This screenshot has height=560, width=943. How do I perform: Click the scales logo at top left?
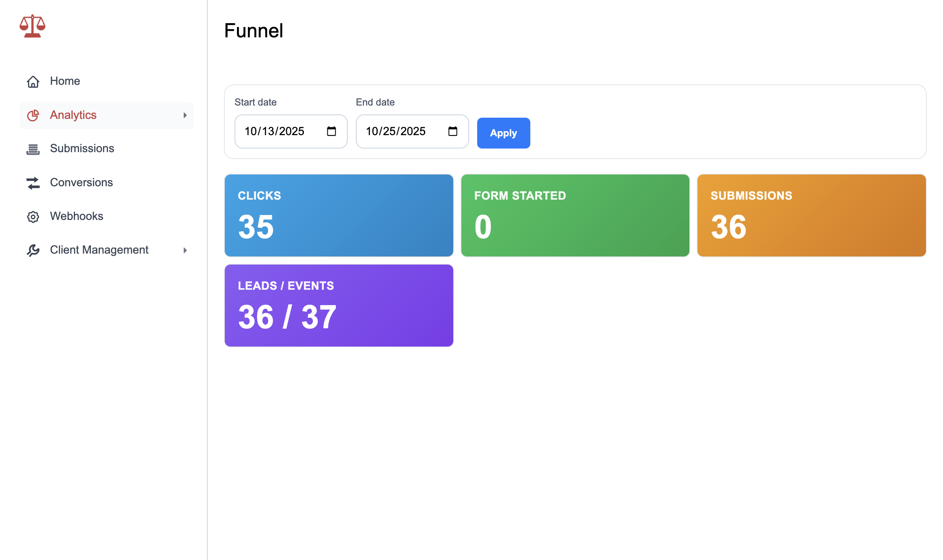tap(32, 26)
